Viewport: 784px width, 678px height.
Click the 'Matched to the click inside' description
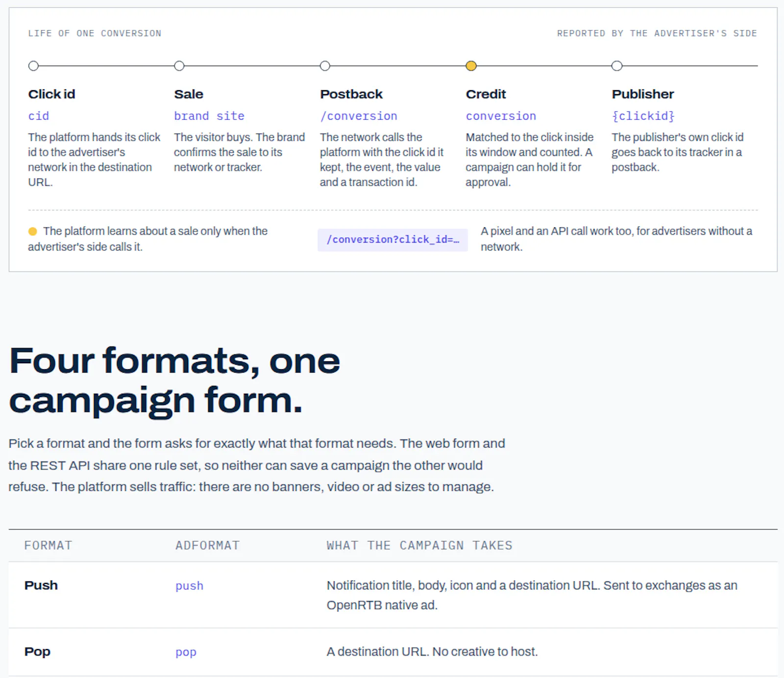pos(530,159)
